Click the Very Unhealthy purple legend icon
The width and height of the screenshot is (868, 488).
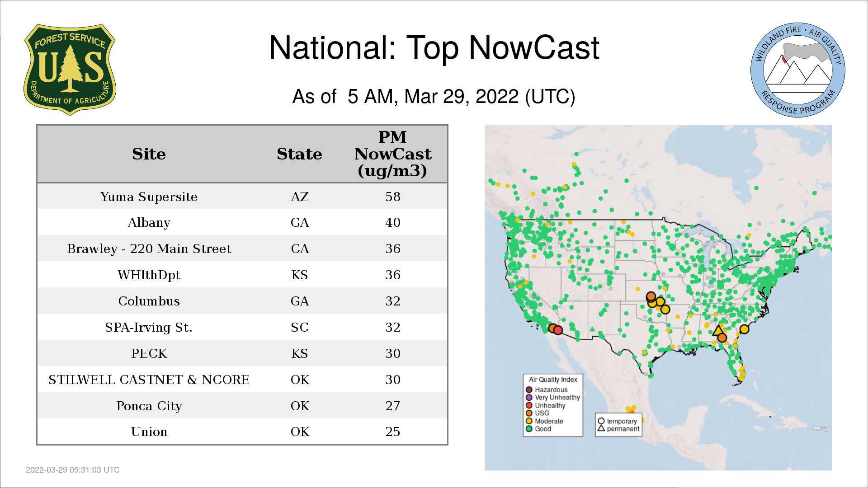click(x=529, y=398)
